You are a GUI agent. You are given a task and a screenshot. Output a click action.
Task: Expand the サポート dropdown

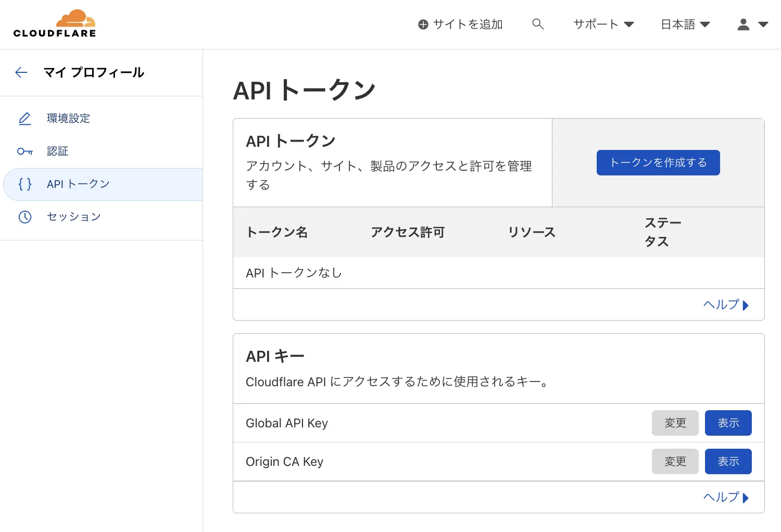[x=603, y=24]
